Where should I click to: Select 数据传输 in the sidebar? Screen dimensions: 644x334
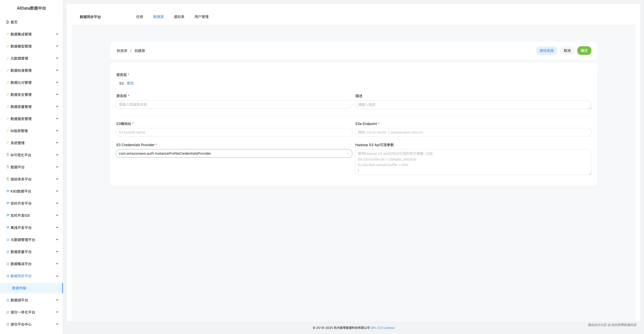tap(19, 288)
